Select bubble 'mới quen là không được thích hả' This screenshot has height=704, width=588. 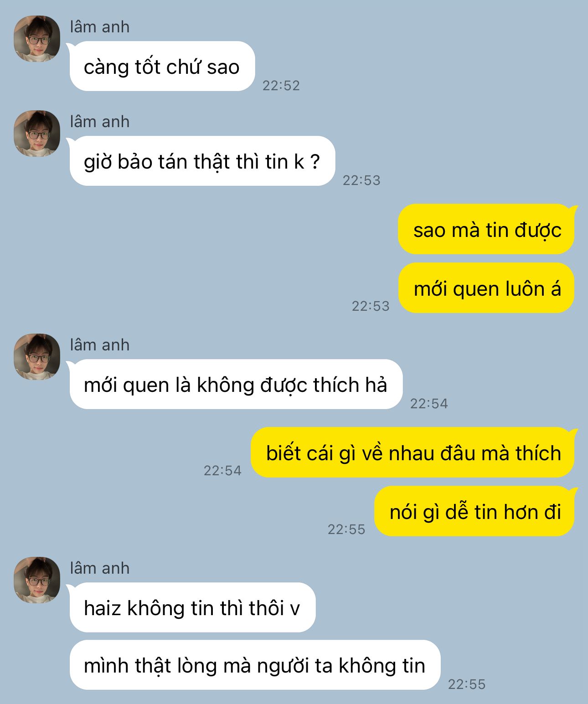coord(236,384)
